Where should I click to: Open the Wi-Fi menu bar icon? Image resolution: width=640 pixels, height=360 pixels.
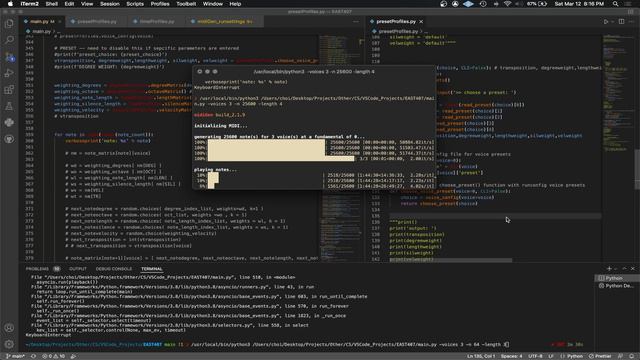click(x=507, y=4)
